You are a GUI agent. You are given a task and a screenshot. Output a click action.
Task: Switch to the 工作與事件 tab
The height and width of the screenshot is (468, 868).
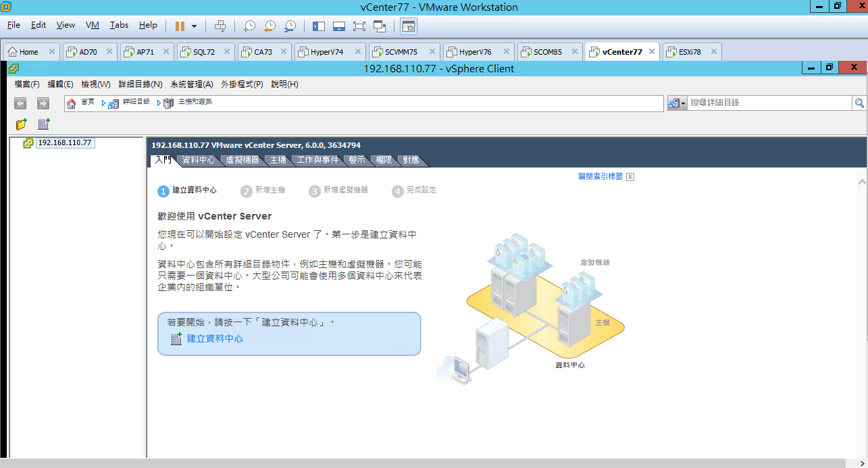click(x=318, y=160)
